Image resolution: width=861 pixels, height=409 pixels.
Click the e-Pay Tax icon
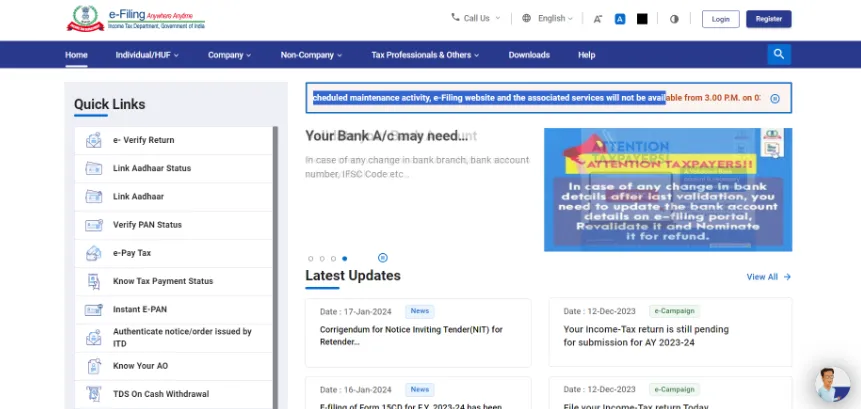tap(93, 253)
